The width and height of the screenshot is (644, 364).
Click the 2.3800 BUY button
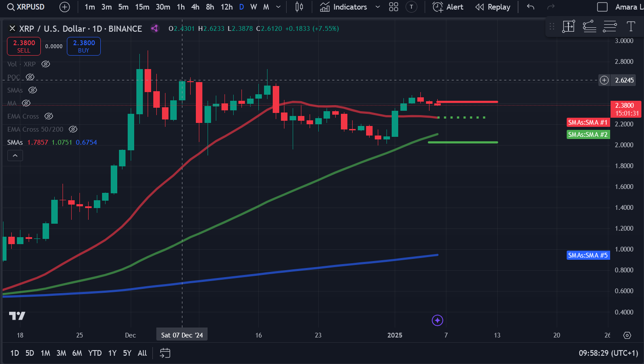[84, 46]
